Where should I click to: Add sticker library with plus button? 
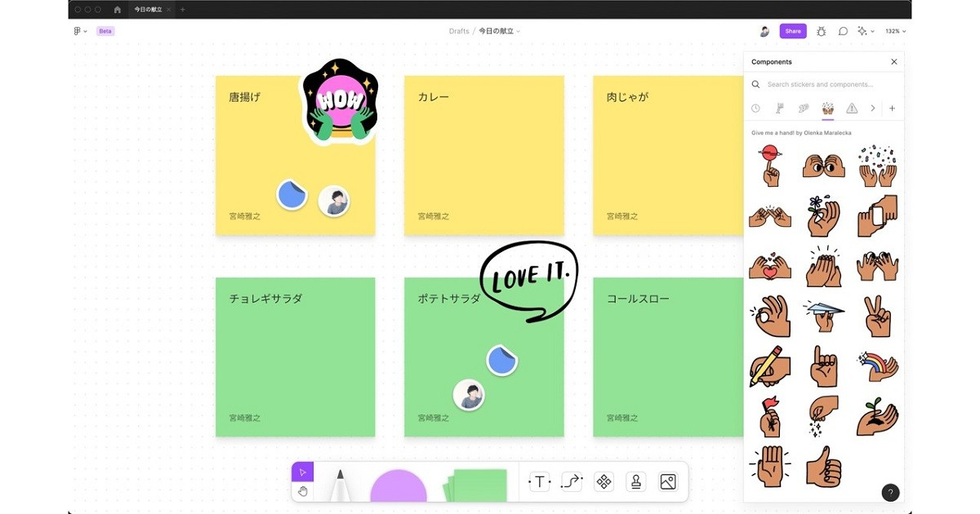(892, 108)
